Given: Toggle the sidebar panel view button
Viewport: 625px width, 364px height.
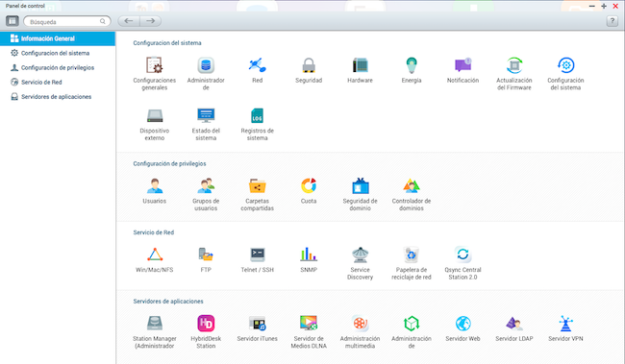Looking at the screenshot, I should coord(12,21).
